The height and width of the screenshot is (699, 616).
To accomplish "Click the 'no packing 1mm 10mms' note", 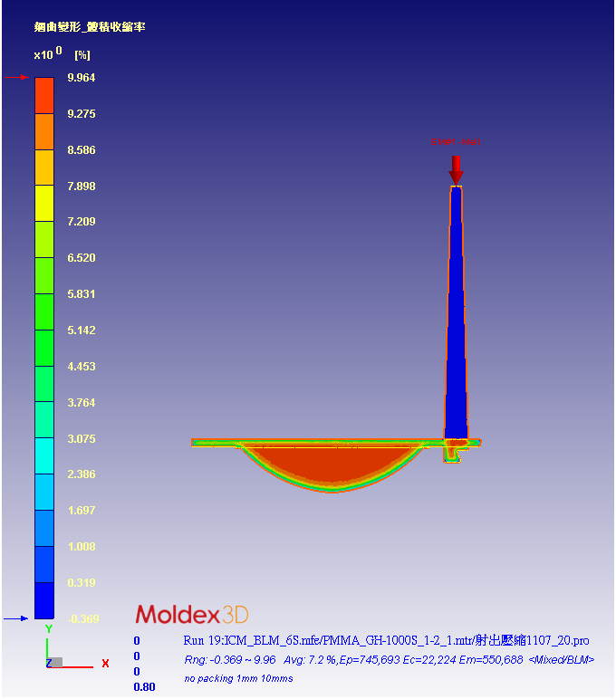I will [238, 678].
